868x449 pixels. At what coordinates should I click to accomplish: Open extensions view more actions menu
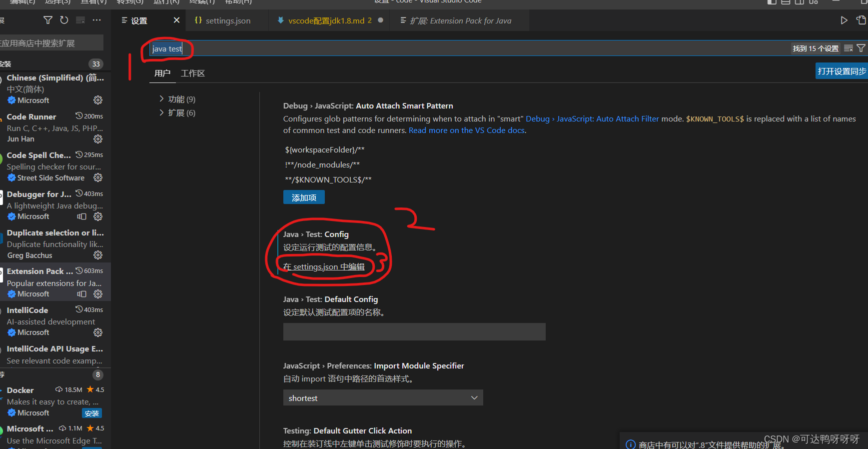click(x=97, y=20)
